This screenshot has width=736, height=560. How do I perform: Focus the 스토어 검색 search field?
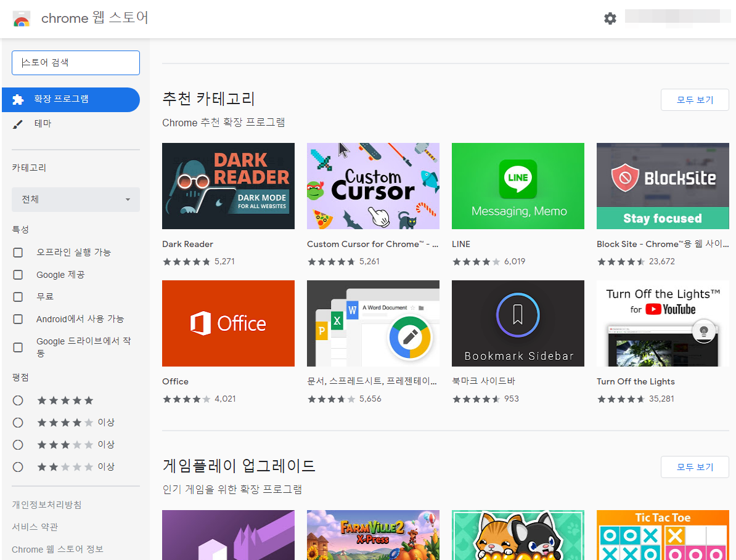(76, 63)
